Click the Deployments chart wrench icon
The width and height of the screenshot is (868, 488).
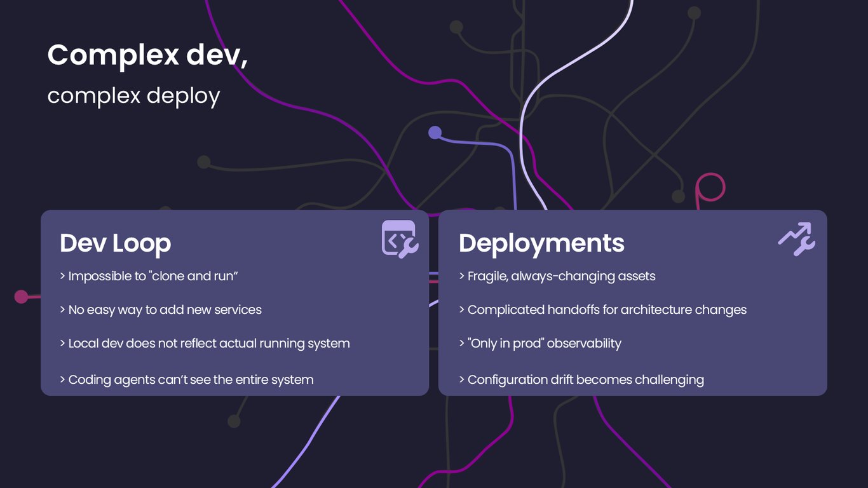[x=797, y=239]
